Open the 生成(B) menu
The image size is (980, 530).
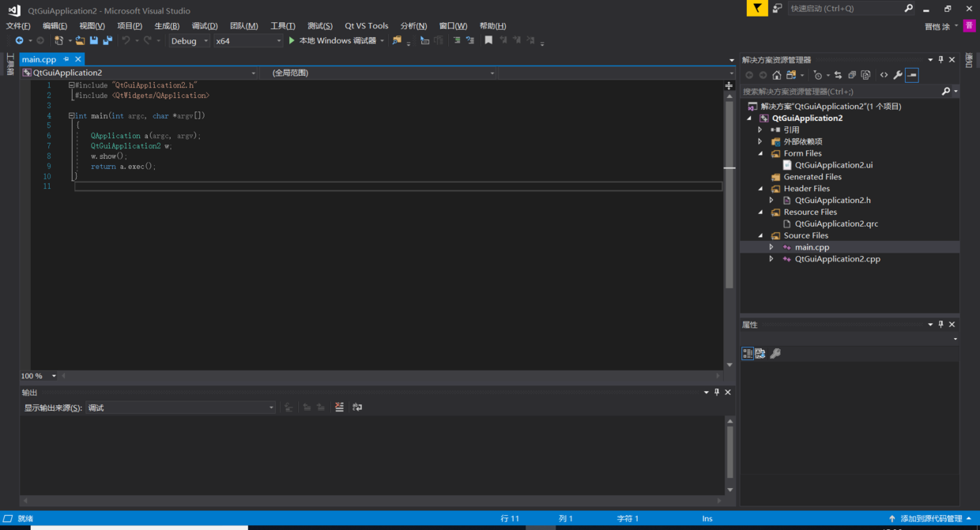(x=167, y=26)
